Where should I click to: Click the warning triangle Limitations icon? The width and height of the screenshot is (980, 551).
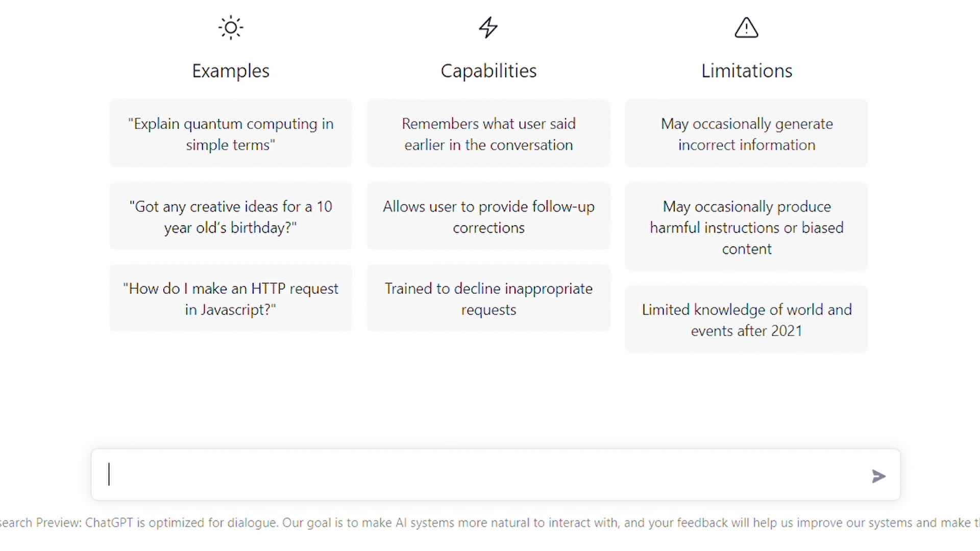tap(746, 28)
